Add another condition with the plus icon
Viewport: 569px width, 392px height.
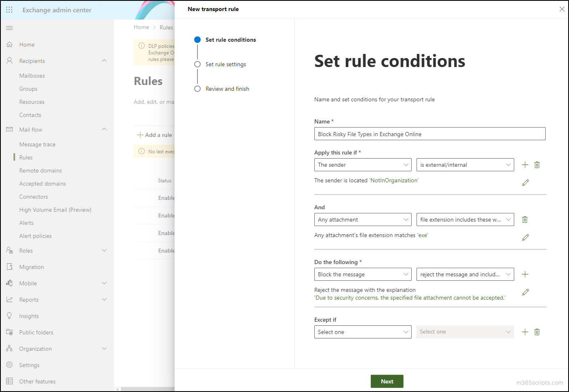[x=525, y=165]
